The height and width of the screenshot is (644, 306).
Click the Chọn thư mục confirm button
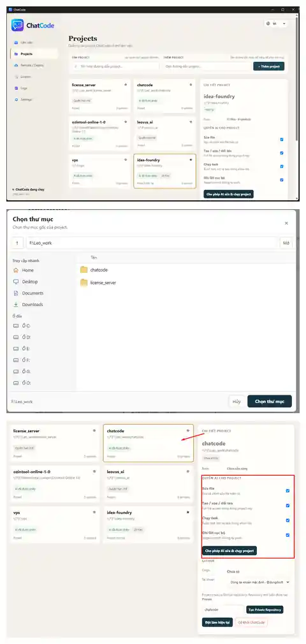(x=270, y=401)
